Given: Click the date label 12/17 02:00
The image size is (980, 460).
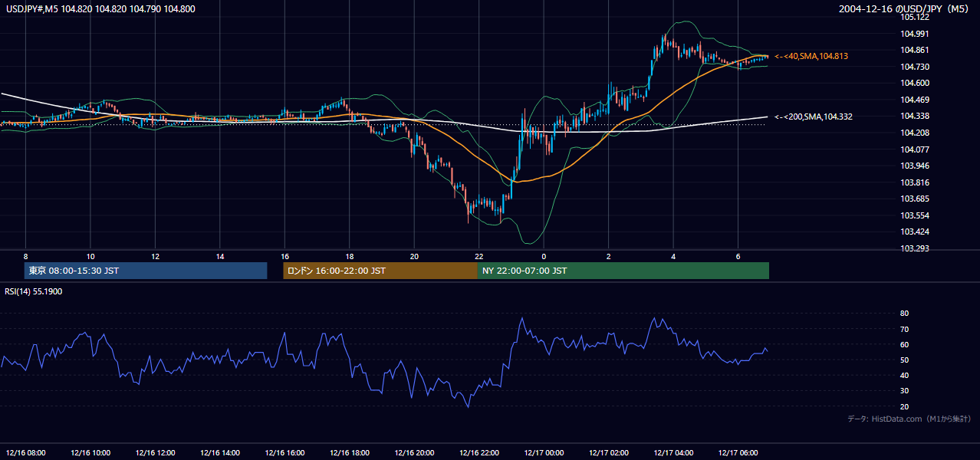Looking at the screenshot, I should (x=608, y=452).
